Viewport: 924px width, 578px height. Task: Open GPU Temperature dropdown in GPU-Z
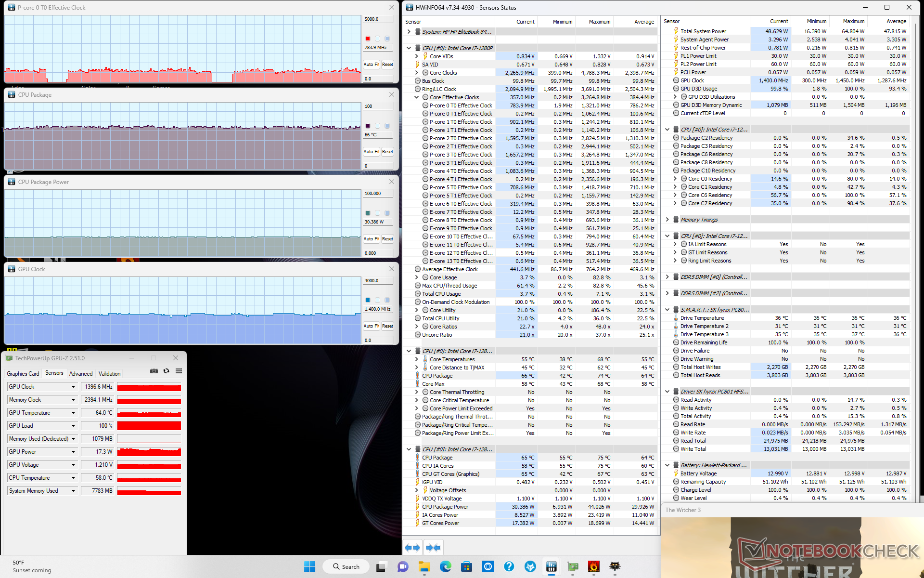(x=73, y=413)
